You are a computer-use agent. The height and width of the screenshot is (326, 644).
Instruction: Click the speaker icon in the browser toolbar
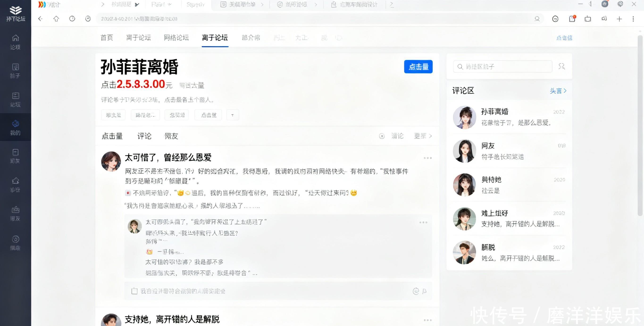click(x=604, y=19)
